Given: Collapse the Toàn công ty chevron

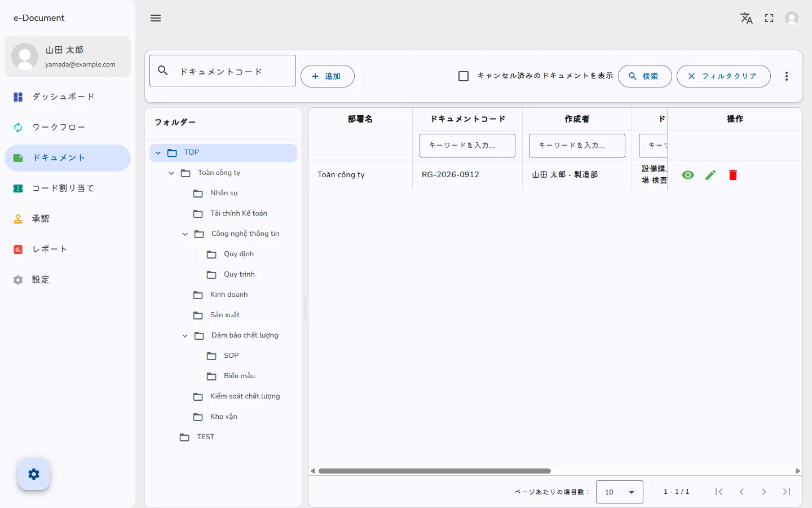Looking at the screenshot, I should [171, 173].
